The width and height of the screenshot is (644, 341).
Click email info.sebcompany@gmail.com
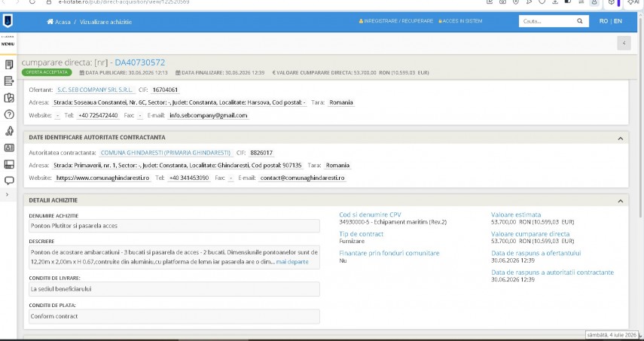tap(208, 115)
